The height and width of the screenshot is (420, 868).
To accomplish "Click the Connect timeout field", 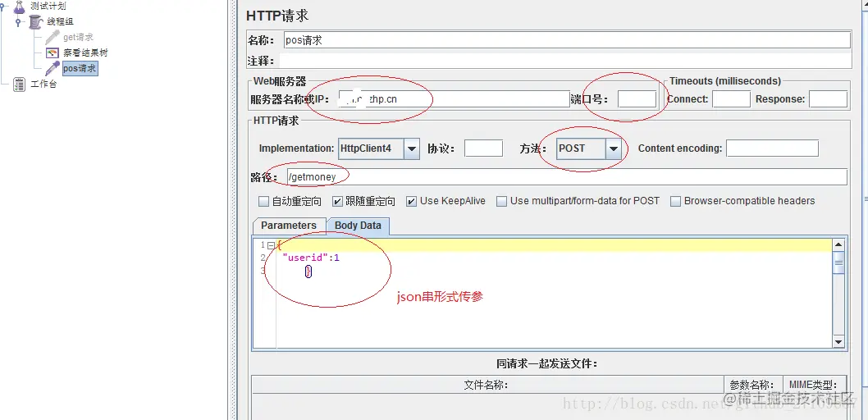I will (731, 99).
